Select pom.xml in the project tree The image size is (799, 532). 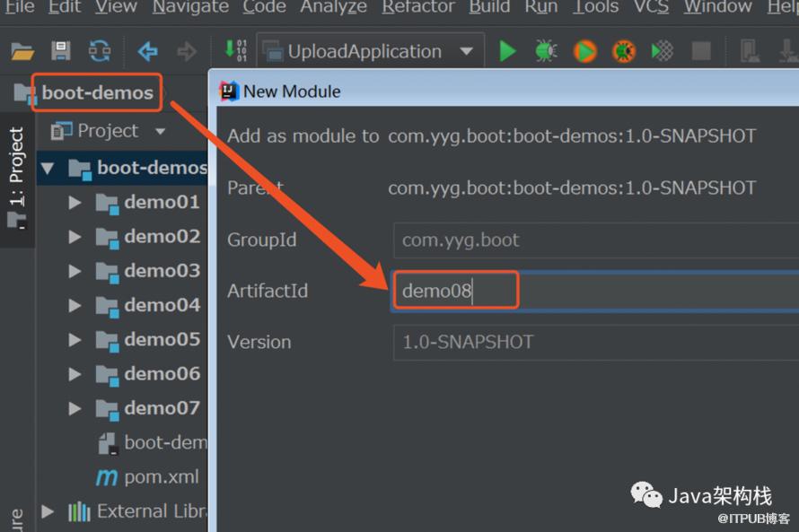point(162,477)
